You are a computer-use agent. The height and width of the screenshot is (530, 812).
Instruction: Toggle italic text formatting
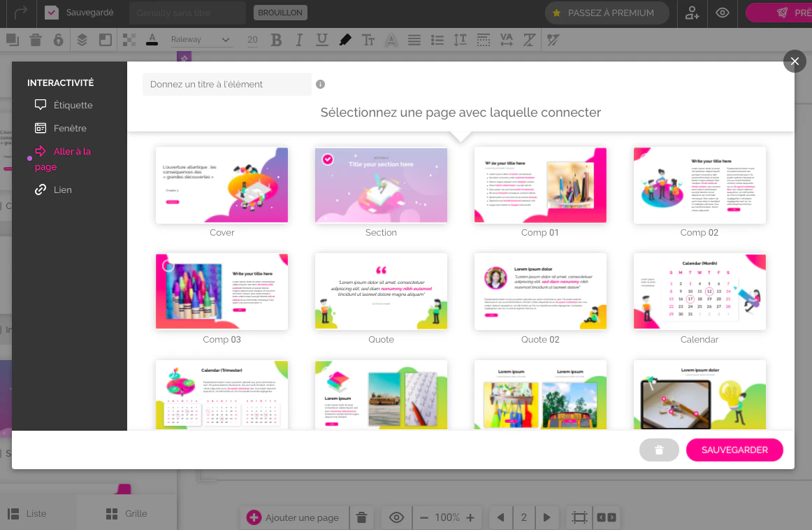pyautogui.click(x=299, y=40)
